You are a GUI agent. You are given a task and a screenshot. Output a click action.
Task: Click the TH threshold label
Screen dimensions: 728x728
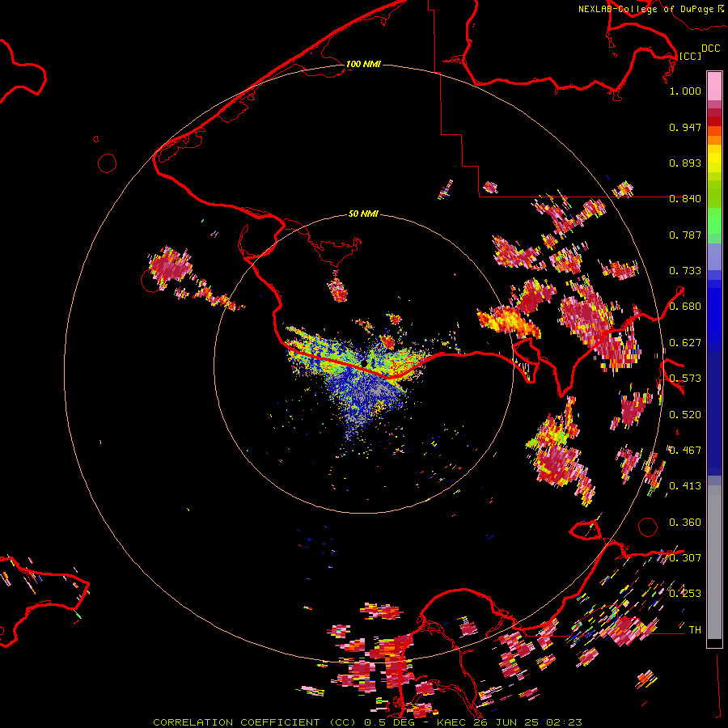click(x=695, y=630)
